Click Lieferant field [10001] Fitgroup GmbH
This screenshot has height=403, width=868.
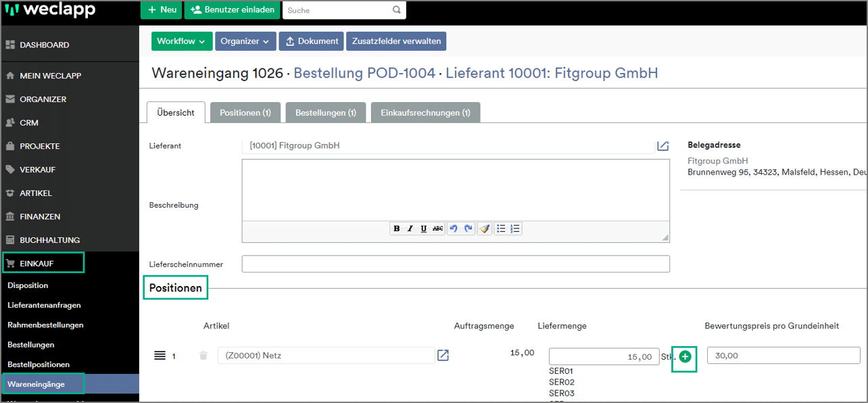[x=447, y=145]
